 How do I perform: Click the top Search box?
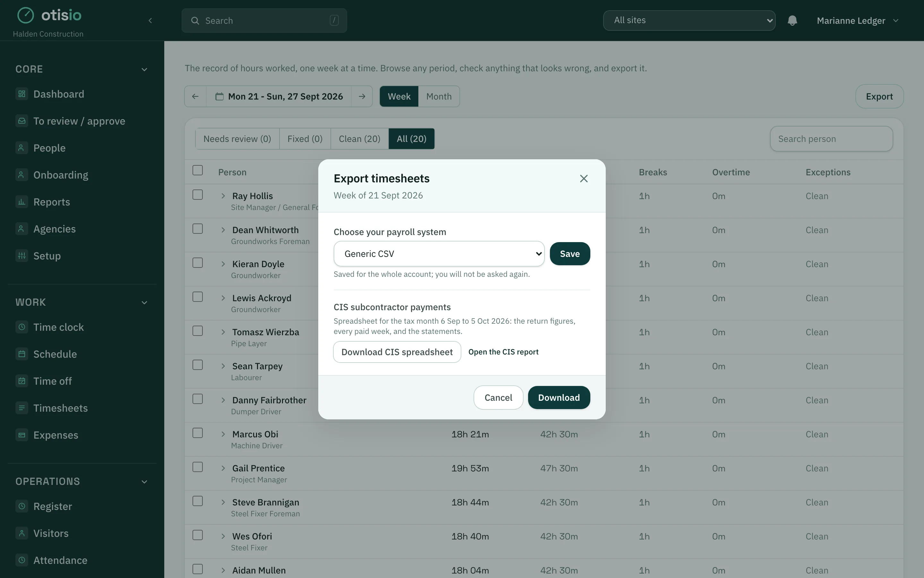pyautogui.click(x=264, y=21)
